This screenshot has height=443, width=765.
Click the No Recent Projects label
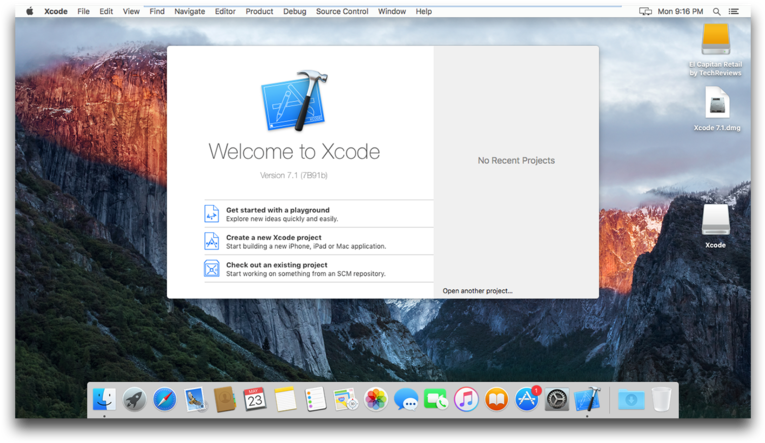pyautogui.click(x=516, y=161)
